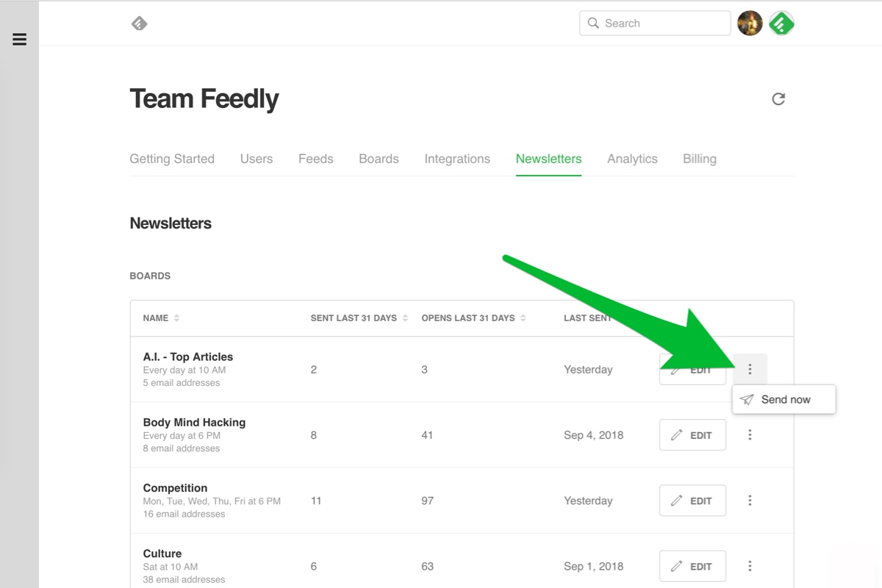Image resolution: width=882 pixels, height=588 pixels.
Task: Refresh the Team Feedly page
Action: (778, 98)
